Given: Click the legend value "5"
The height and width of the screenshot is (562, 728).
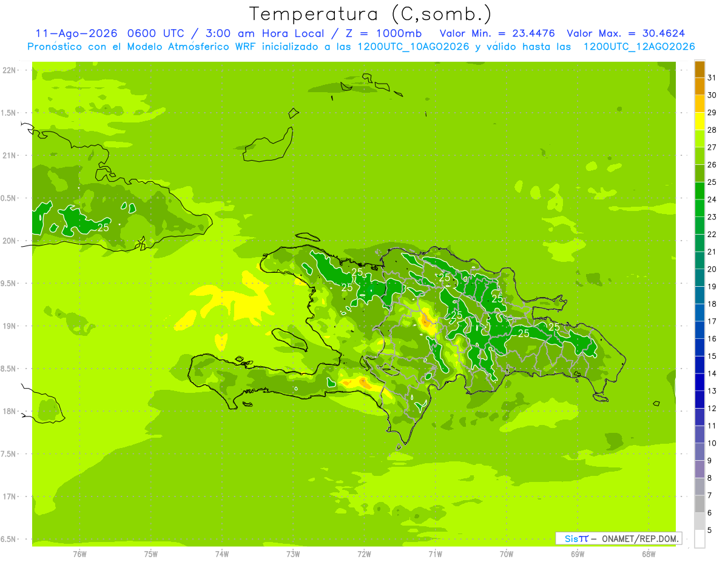Looking at the screenshot, I should coord(710,530).
